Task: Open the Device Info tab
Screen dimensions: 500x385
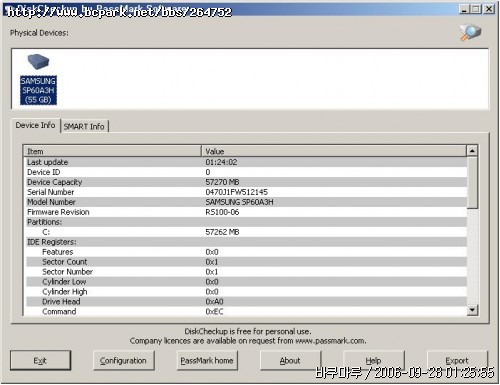Action: pyautogui.click(x=35, y=125)
